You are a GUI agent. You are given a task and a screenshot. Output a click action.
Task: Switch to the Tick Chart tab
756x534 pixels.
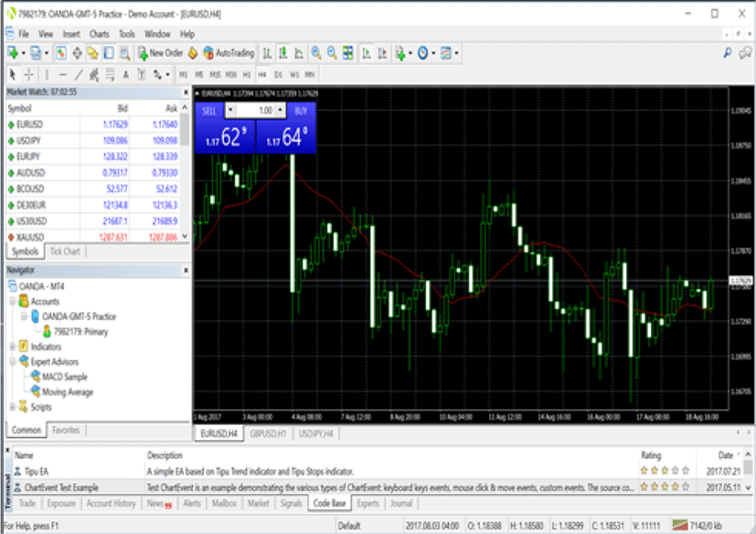[x=65, y=251]
